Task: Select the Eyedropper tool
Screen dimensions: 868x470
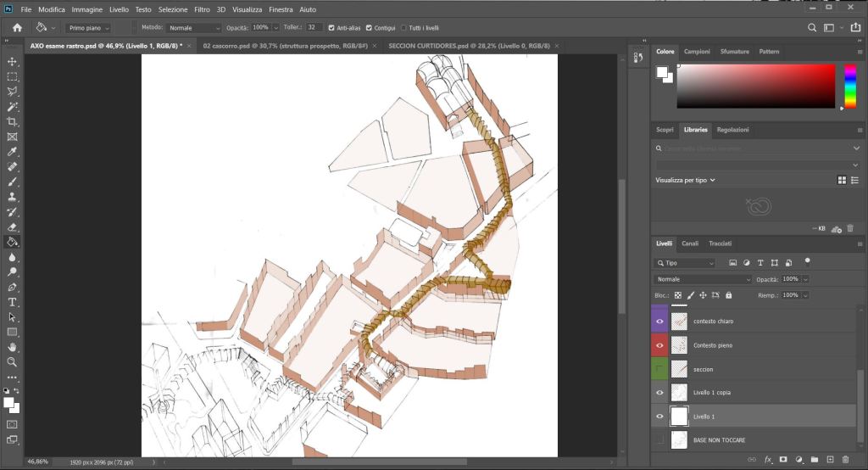Action: coord(12,151)
